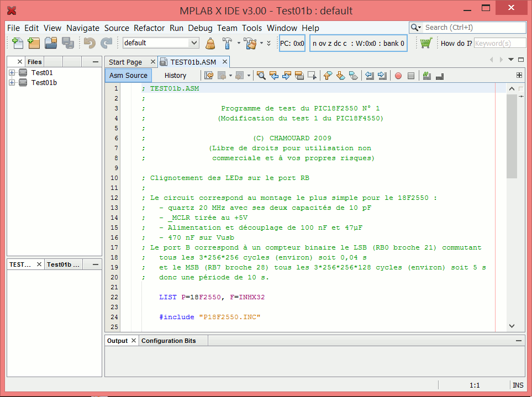Switch editor to History view
The height and width of the screenshot is (397, 532).
pos(175,76)
